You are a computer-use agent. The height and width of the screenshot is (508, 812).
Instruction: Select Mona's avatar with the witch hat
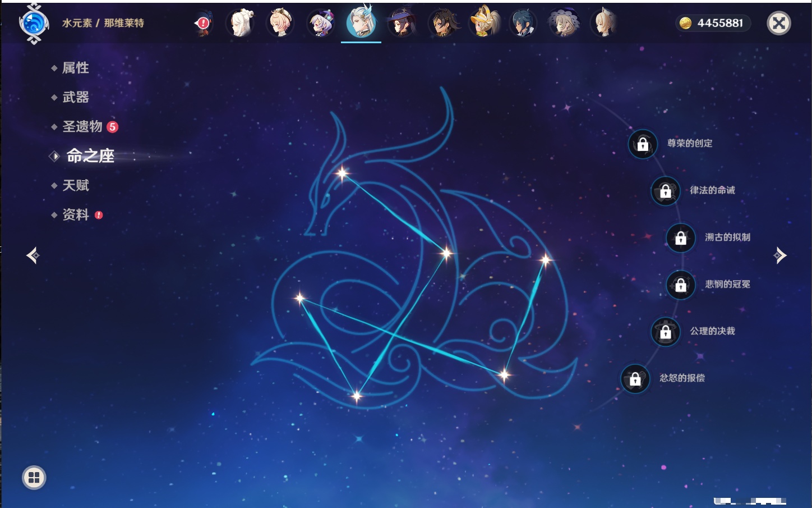coord(402,24)
